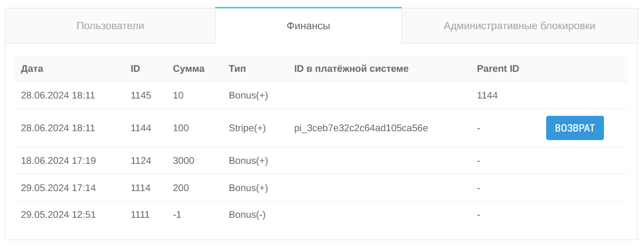The width and height of the screenshot is (644, 247).
Task: Click the sum value 200
Action: click(x=181, y=188)
